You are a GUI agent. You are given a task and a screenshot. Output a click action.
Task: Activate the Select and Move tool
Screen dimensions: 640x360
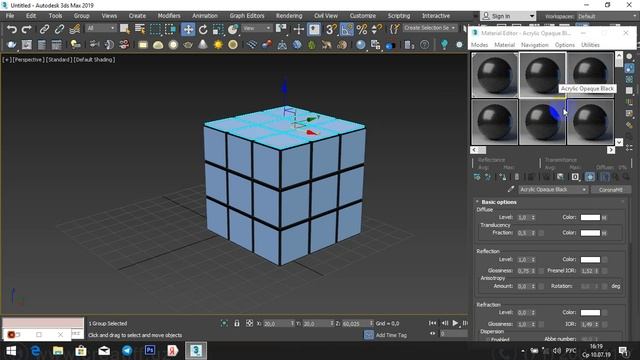188,29
